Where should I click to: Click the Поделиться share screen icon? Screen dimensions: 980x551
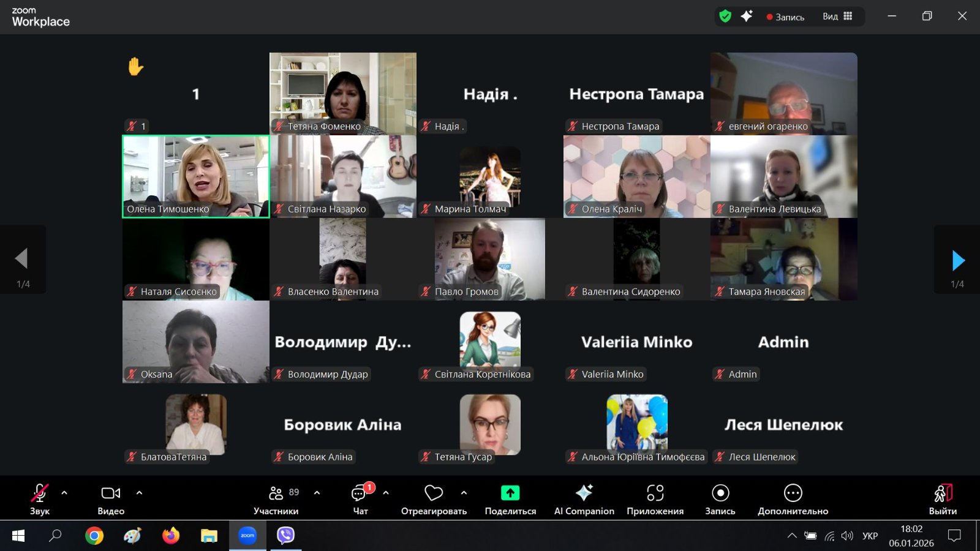(x=510, y=493)
